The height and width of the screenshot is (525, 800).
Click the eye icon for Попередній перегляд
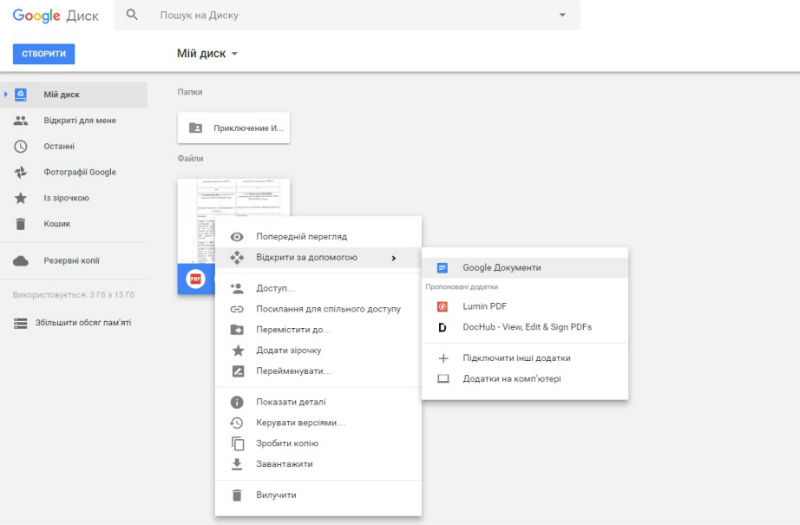click(237, 237)
